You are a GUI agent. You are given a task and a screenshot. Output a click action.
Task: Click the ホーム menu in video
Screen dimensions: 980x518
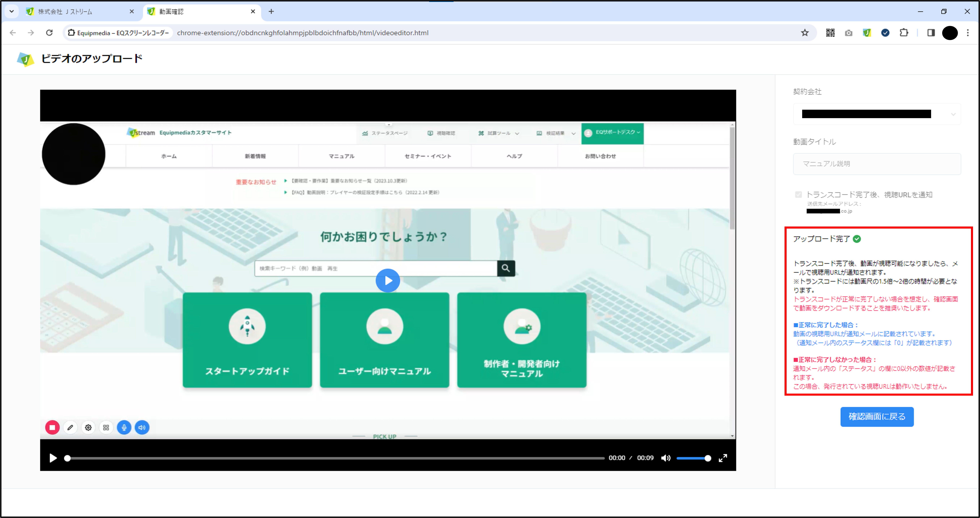click(x=169, y=156)
